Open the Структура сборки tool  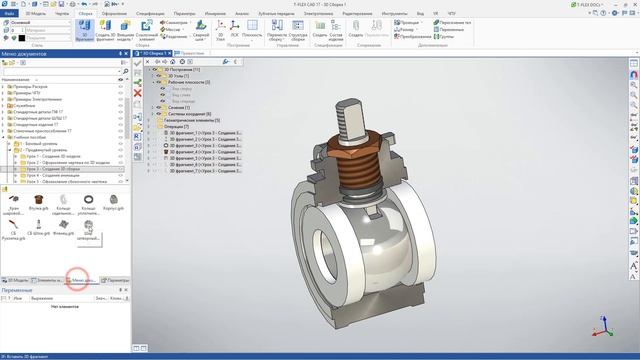298,31
